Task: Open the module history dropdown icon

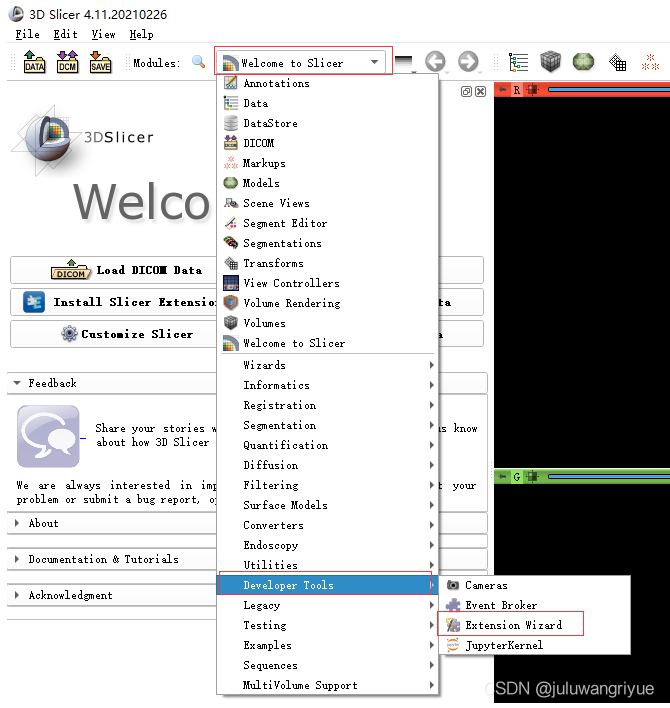Action: pos(403,62)
